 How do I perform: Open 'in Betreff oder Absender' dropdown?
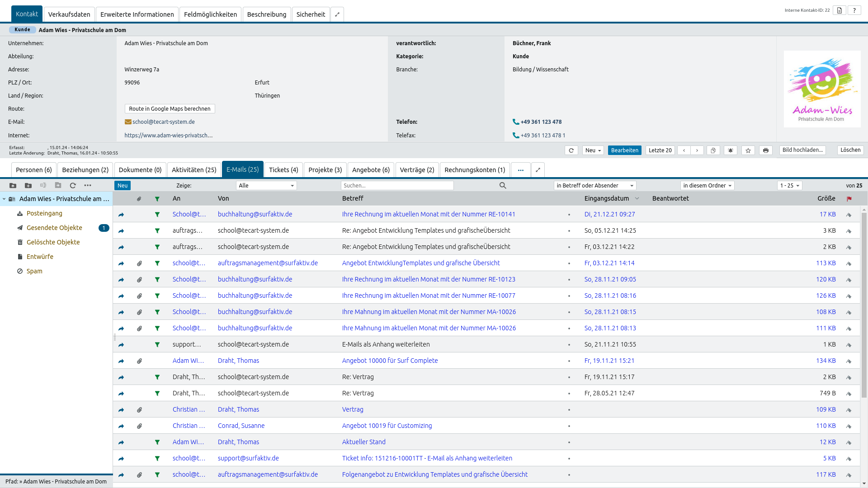[594, 186]
